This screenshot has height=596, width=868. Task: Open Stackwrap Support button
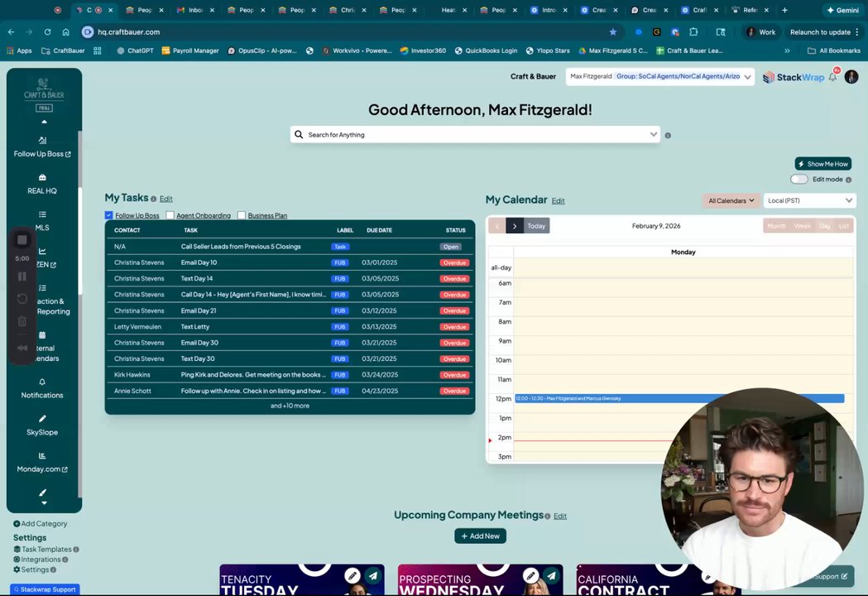[45, 589]
